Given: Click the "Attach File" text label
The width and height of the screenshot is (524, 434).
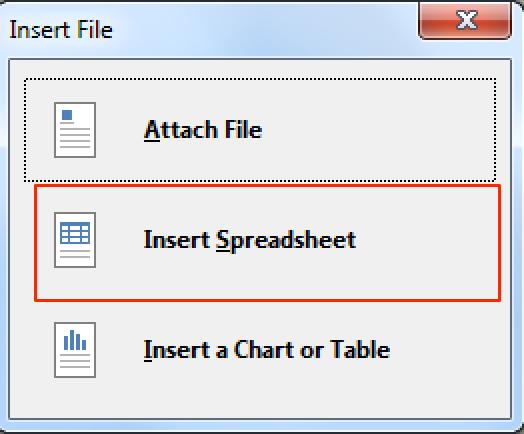Looking at the screenshot, I should tap(203, 130).
